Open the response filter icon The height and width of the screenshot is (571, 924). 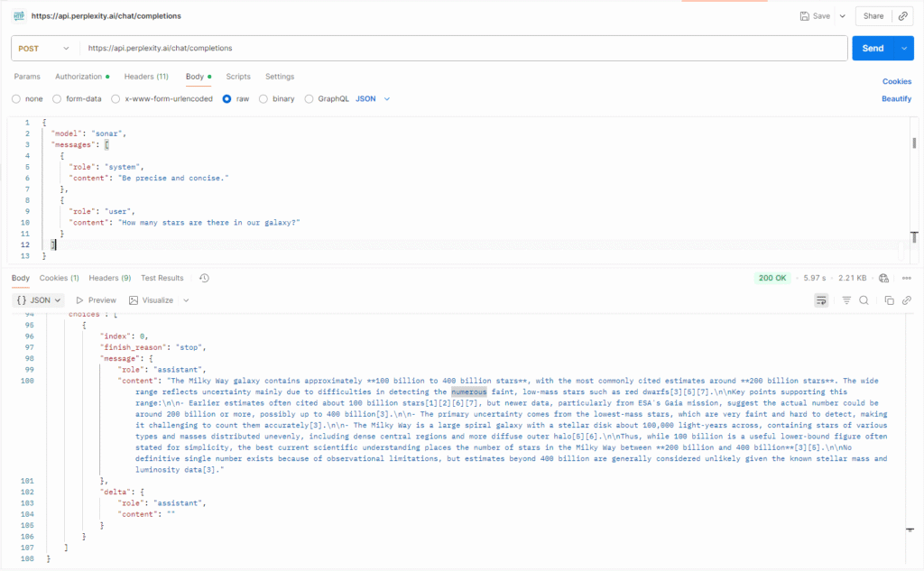(846, 300)
